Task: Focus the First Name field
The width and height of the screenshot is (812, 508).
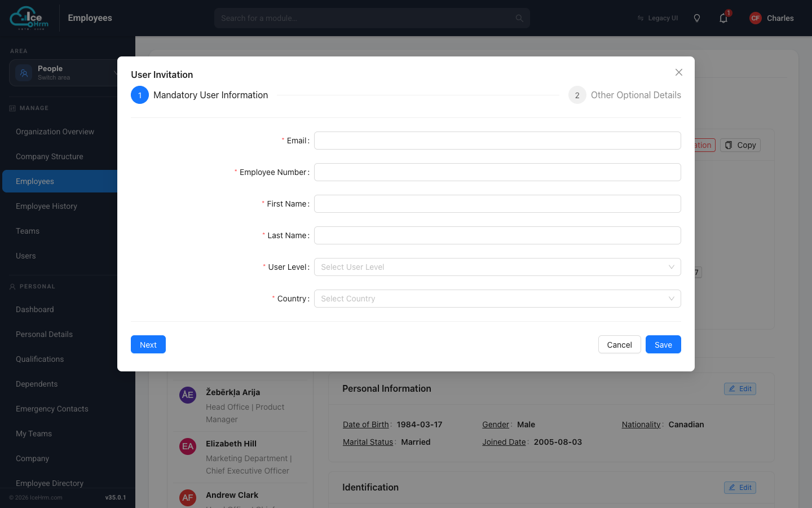Action: (x=497, y=204)
